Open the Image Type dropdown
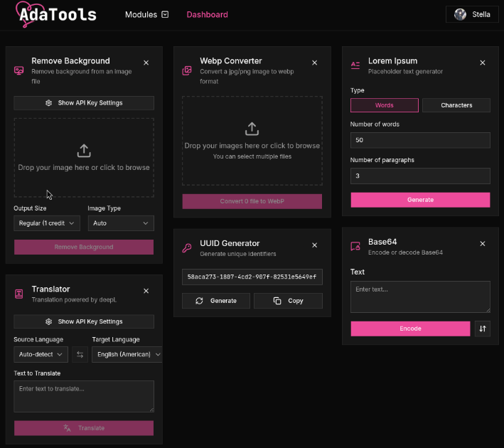 tap(120, 223)
